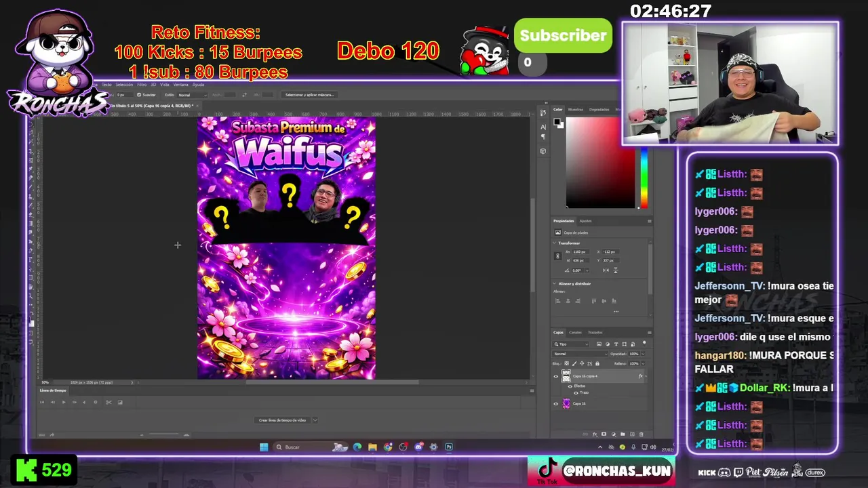
Task: Open Layers panel menu icon
Action: click(650, 333)
